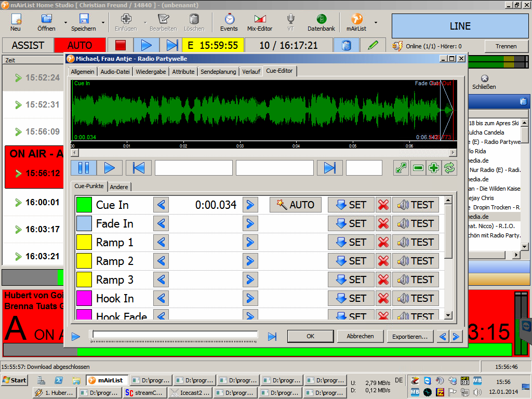Click the recycle bin icon in main toolbar
Screen dimensions: 532x399
point(346,45)
